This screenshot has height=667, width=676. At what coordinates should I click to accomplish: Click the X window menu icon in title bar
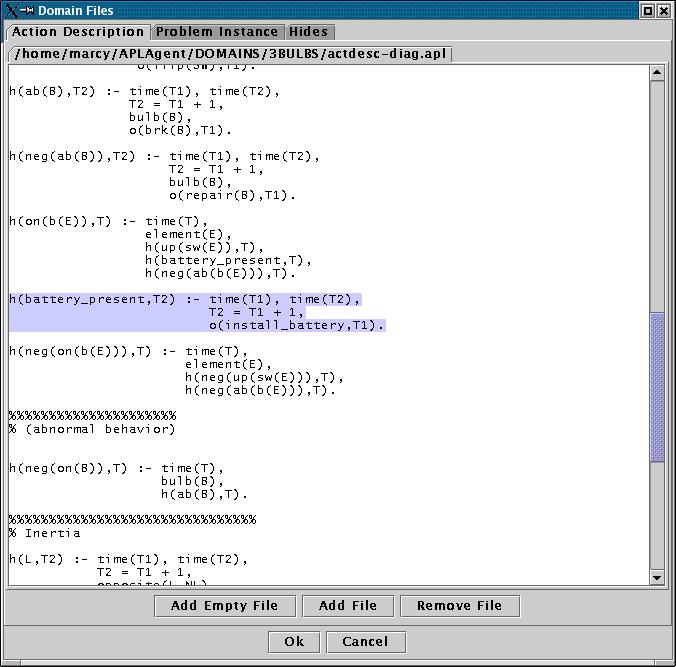tap(11, 10)
